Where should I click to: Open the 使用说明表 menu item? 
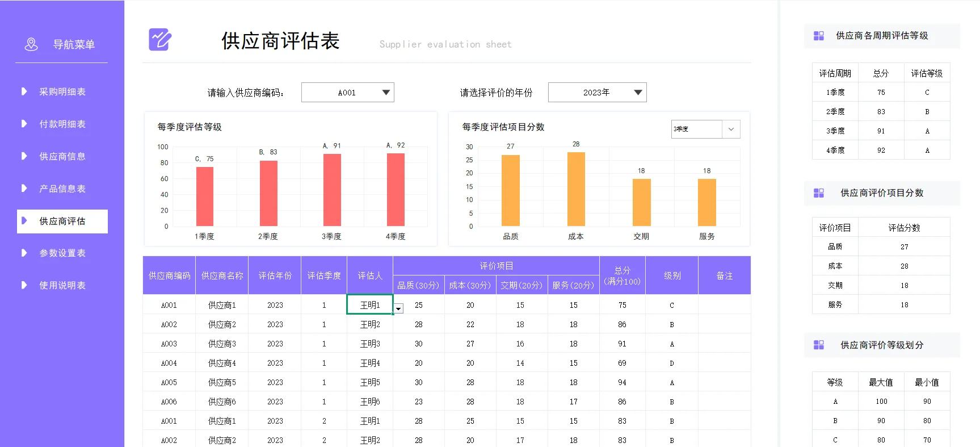click(x=62, y=286)
